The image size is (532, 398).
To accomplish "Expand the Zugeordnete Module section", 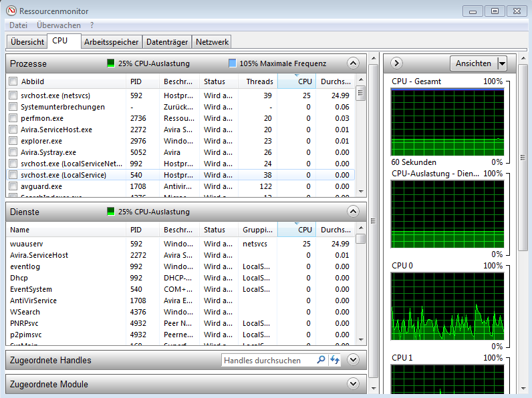I will 353,384.
